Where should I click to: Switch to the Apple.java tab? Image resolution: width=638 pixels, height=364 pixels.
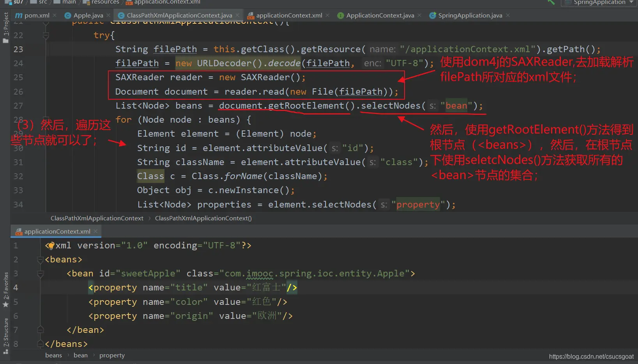(88, 16)
